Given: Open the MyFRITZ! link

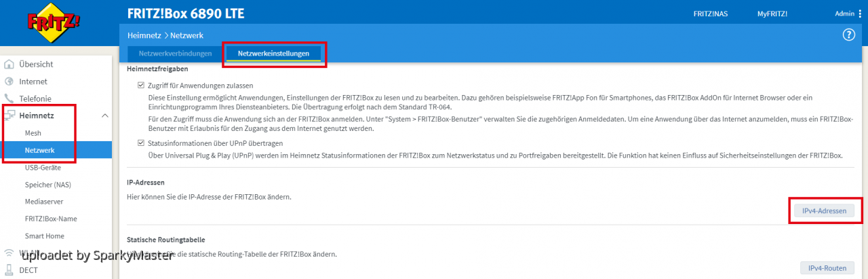Looking at the screenshot, I should click(772, 14).
